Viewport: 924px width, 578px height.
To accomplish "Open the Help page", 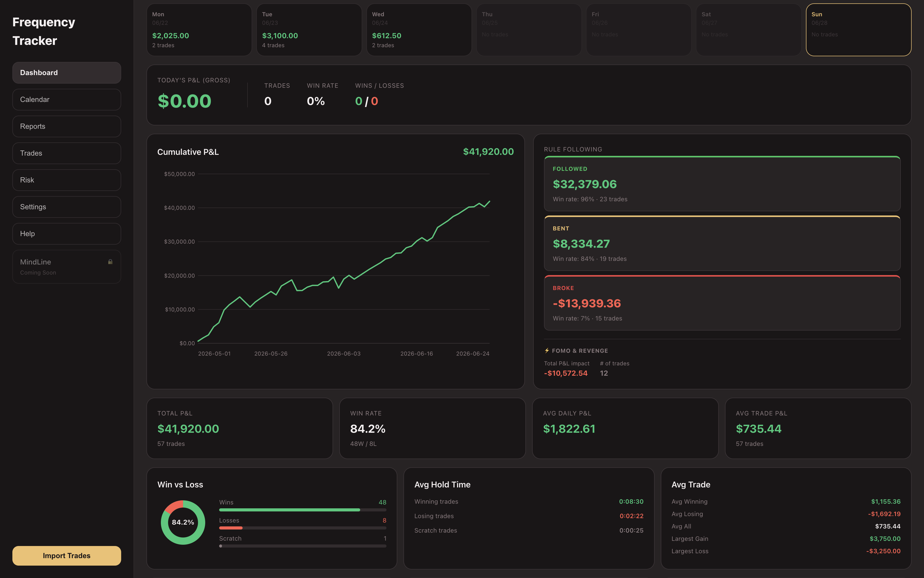I will tap(67, 234).
